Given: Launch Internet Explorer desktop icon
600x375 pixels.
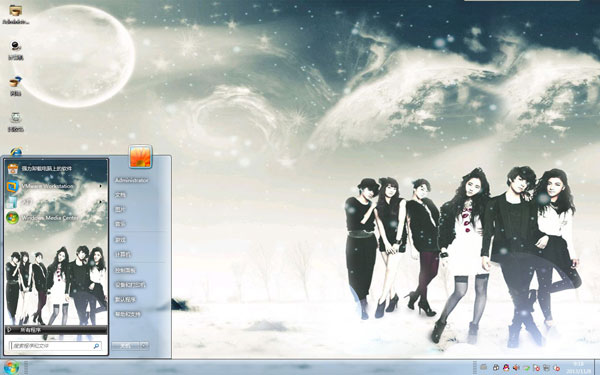Looking at the screenshot, I should point(16,152).
